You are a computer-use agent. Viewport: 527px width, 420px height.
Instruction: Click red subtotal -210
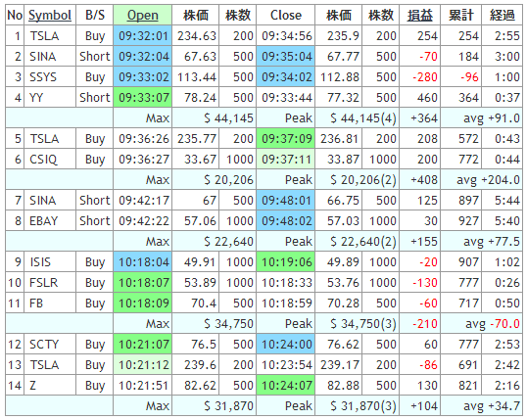pyautogui.click(x=425, y=324)
